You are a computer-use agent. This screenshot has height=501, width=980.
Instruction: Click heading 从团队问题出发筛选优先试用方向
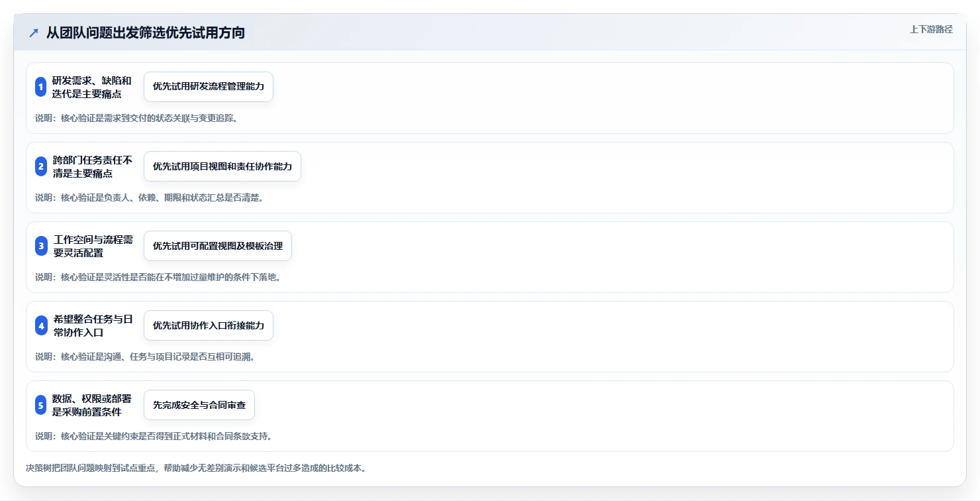[x=146, y=32]
